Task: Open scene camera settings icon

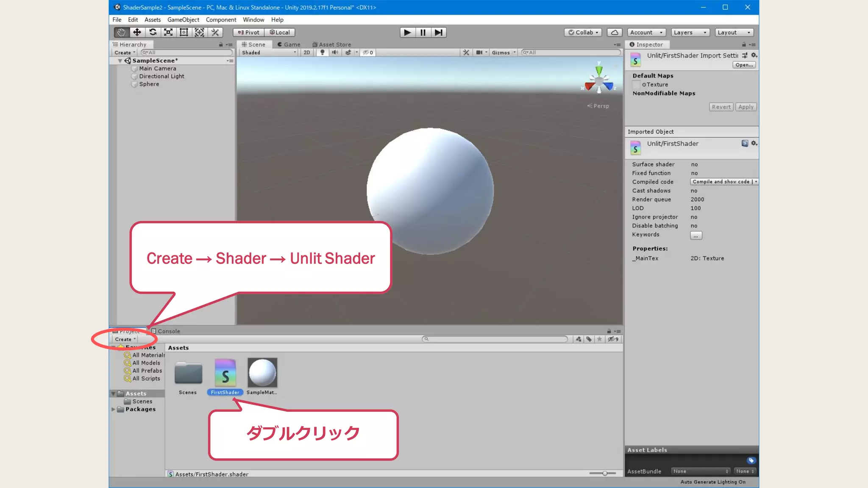Action: click(479, 53)
